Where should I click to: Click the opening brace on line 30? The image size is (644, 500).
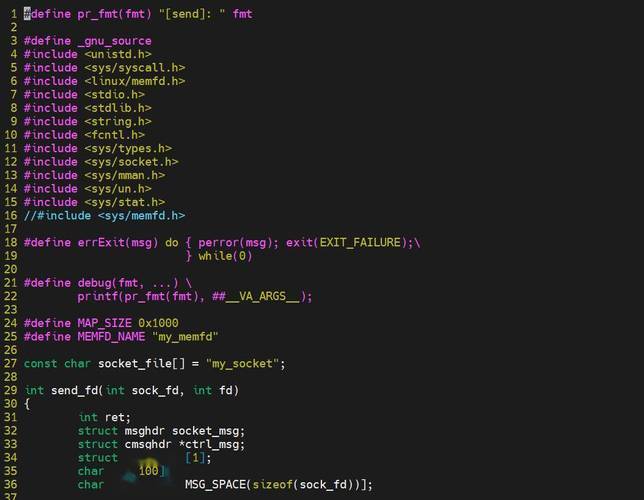27,404
